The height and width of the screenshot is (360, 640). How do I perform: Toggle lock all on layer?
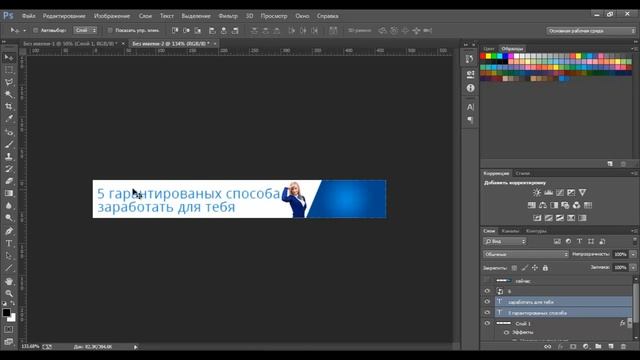[x=545, y=268]
